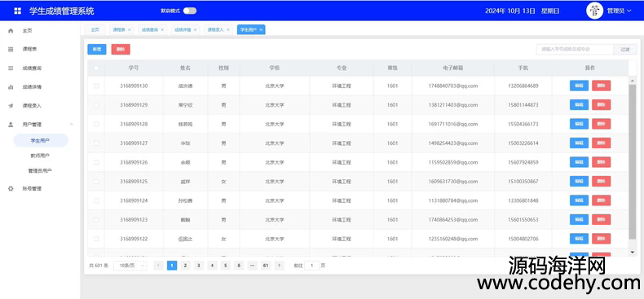
Task: Check the select-all checkbox in table header
Action: coord(96,68)
